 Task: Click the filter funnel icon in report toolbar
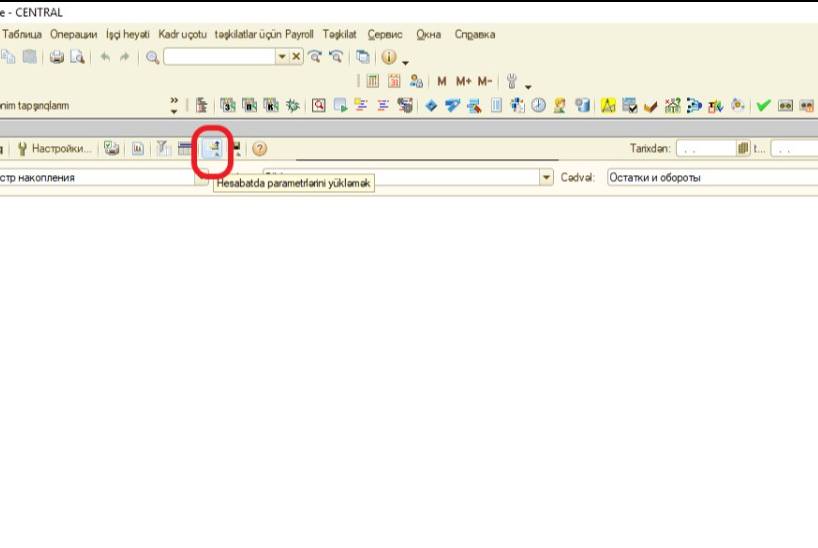(161, 149)
